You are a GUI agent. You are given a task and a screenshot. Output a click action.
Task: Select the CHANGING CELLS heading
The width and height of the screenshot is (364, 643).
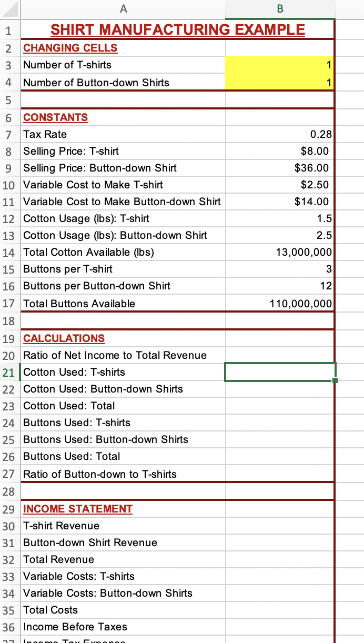coord(70,48)
